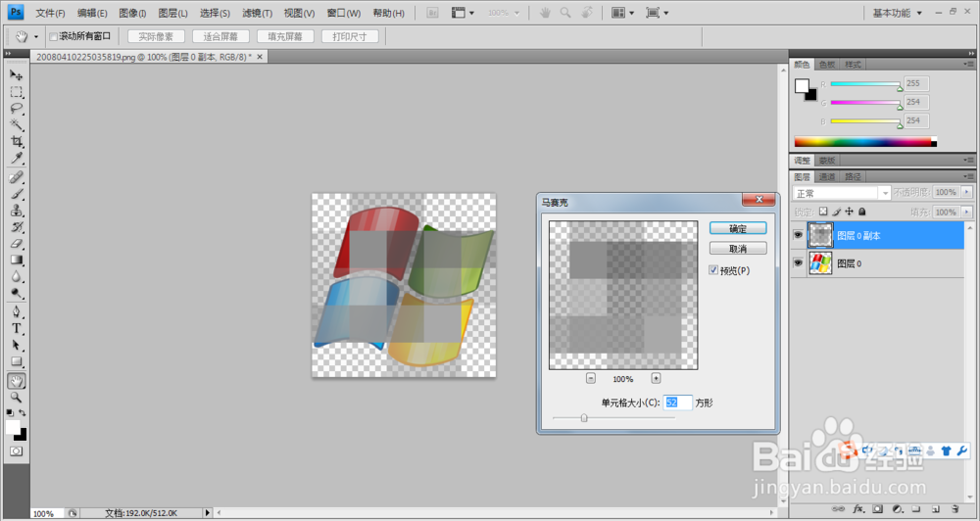Select the Type tool
The width and height of the screenshot is (980, 521).
point(17,329)
